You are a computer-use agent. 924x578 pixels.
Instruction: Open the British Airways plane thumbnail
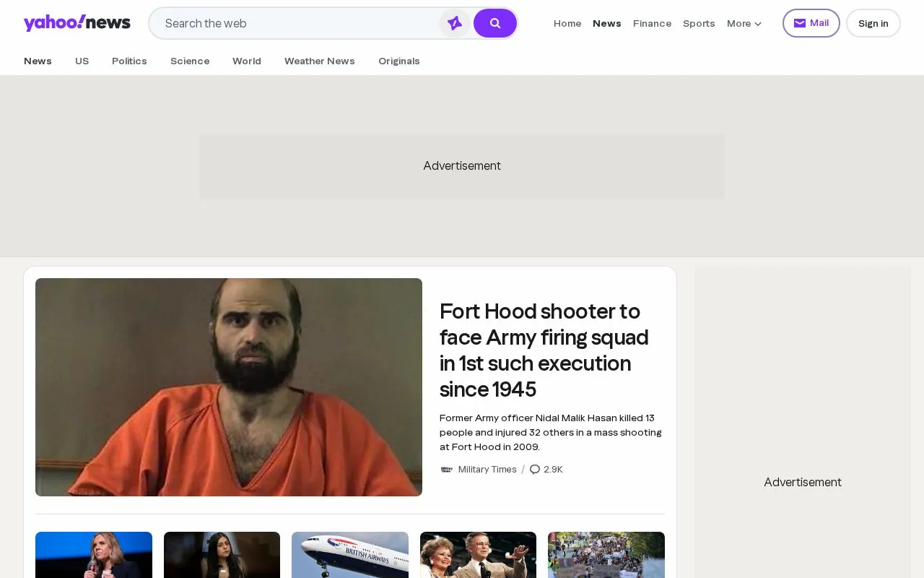[x=350, y=555]
